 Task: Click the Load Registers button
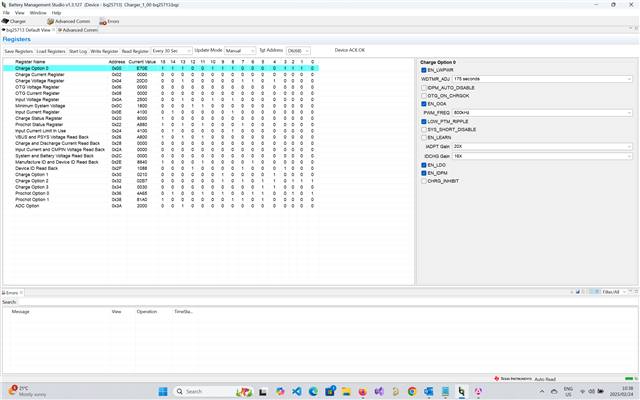pos(51,51)
